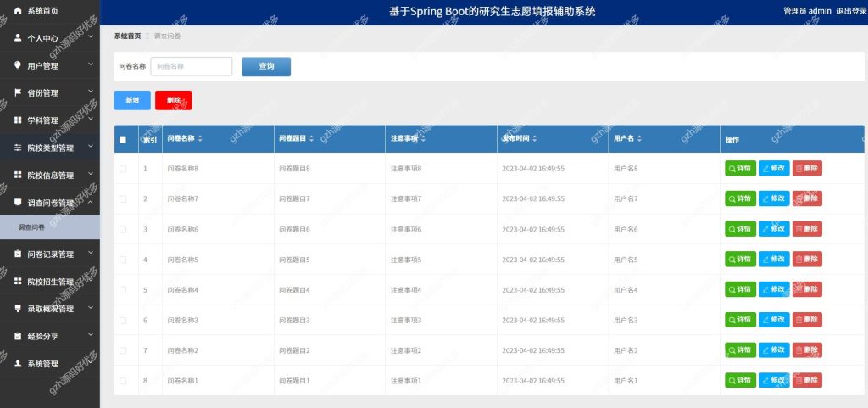Click the 查询 search button
The width and height of the screenshot is (868, 408).
click(266, 66)
